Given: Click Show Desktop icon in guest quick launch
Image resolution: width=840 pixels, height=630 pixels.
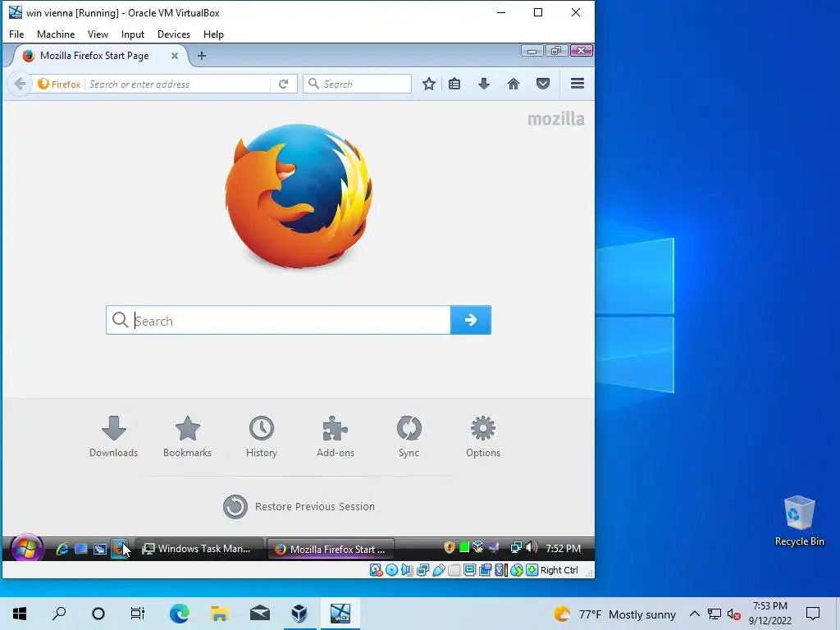Looking at the screenshot, I should click(x=81, y=549).
